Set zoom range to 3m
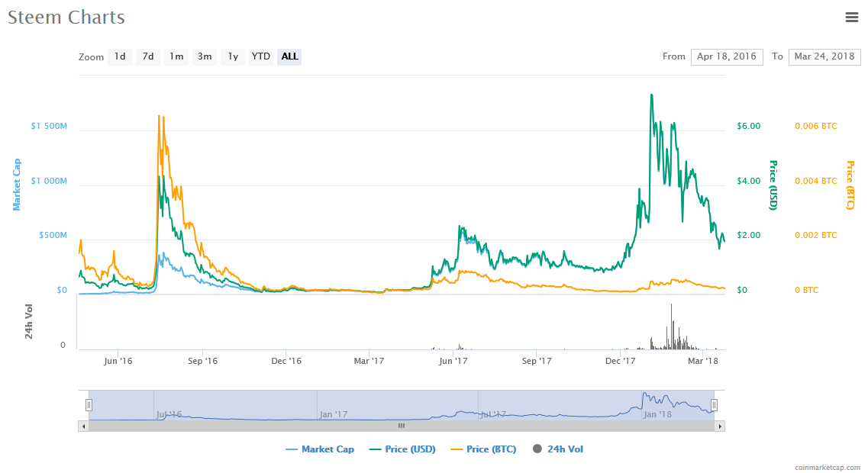This screenshot has width=868, height=473. tap(205, 56)
